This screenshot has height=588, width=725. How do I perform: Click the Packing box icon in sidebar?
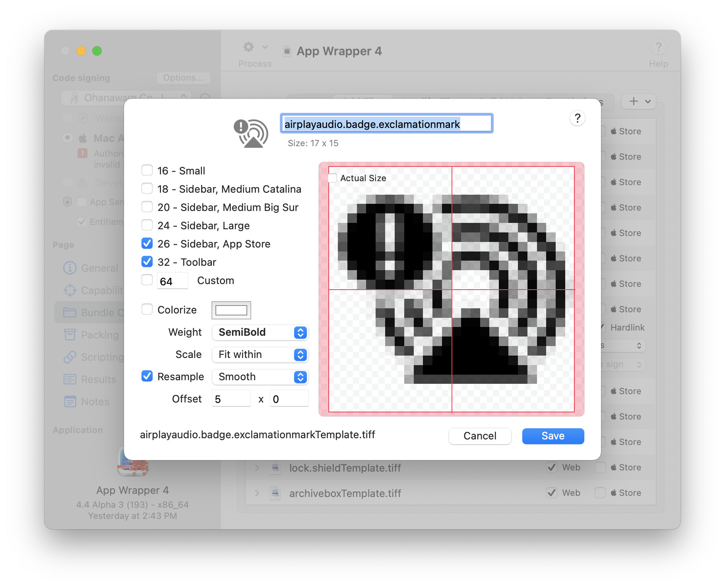[70, 335]
